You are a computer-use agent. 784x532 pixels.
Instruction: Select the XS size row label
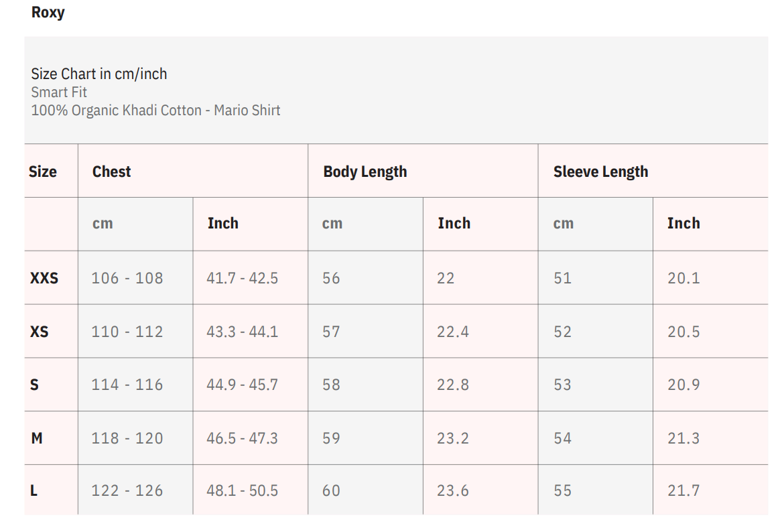(x=40, y=332)
